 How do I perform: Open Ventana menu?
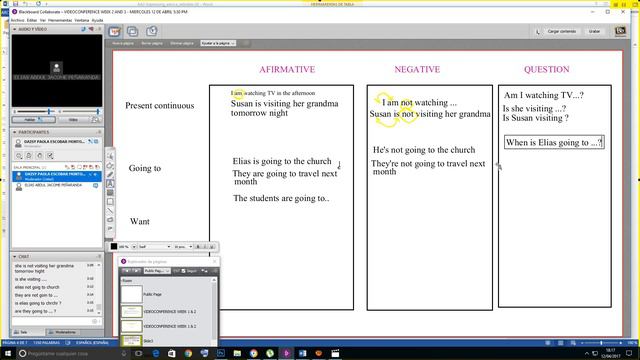(82, 20)
